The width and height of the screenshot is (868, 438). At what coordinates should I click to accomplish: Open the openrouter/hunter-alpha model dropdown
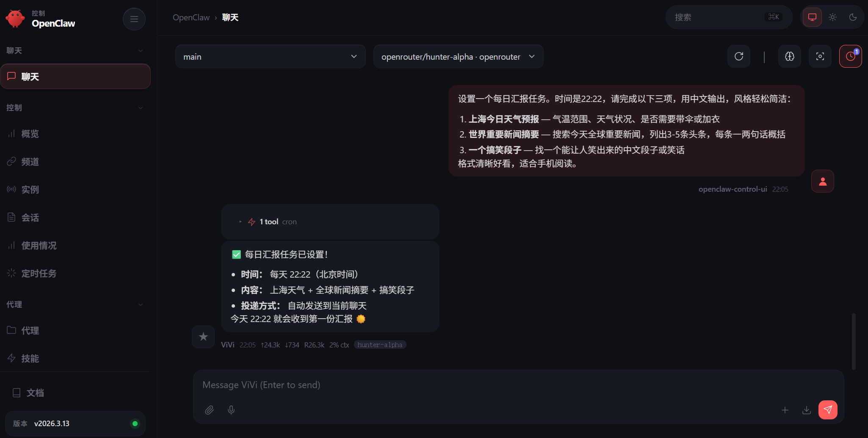[458, 57]
